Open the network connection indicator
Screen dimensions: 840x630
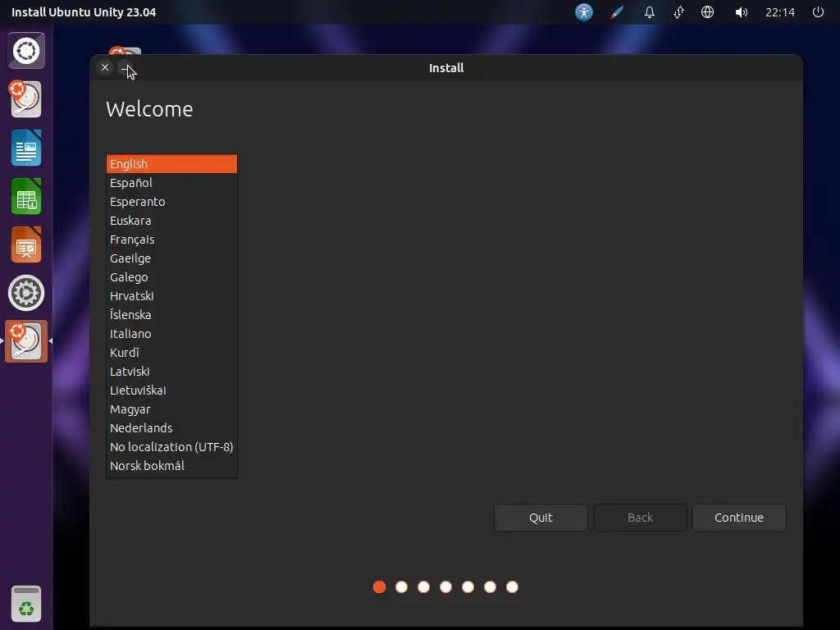[678, 11]
